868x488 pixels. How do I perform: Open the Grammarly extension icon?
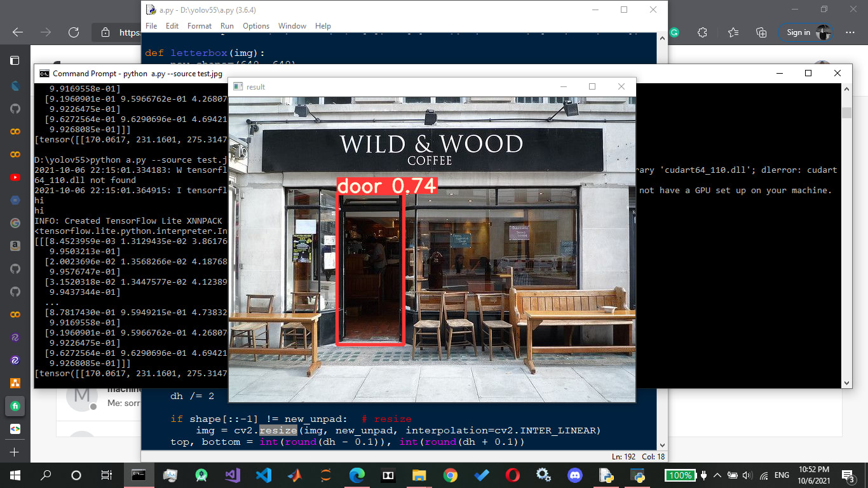(674, 32)
